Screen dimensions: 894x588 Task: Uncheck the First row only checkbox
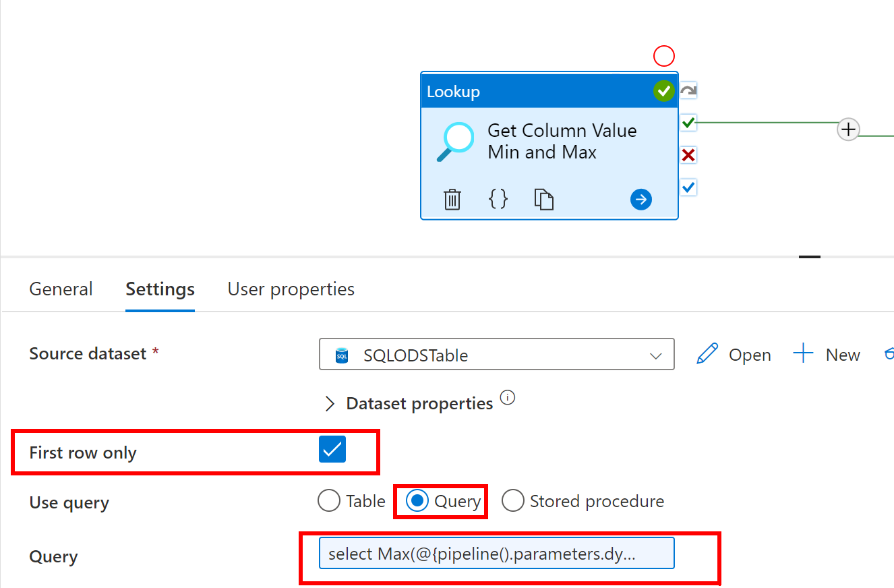332,450
